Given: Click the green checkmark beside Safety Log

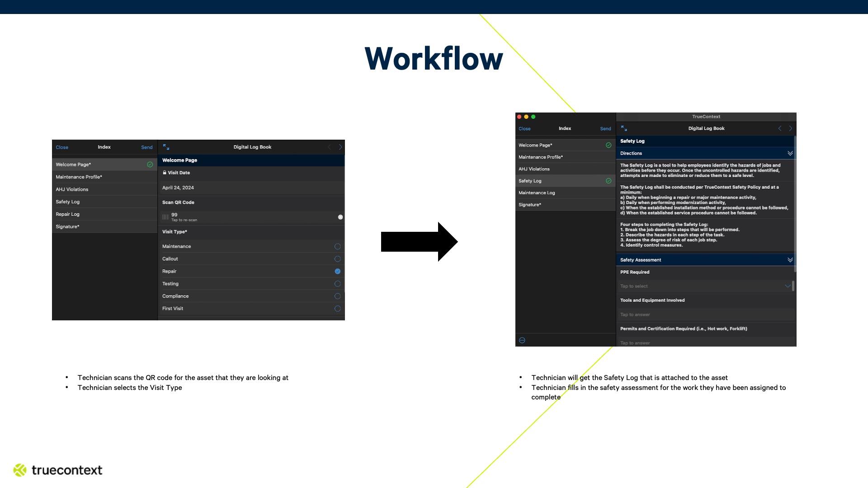Looking at the screenshot, I should (x=608, y=180).
